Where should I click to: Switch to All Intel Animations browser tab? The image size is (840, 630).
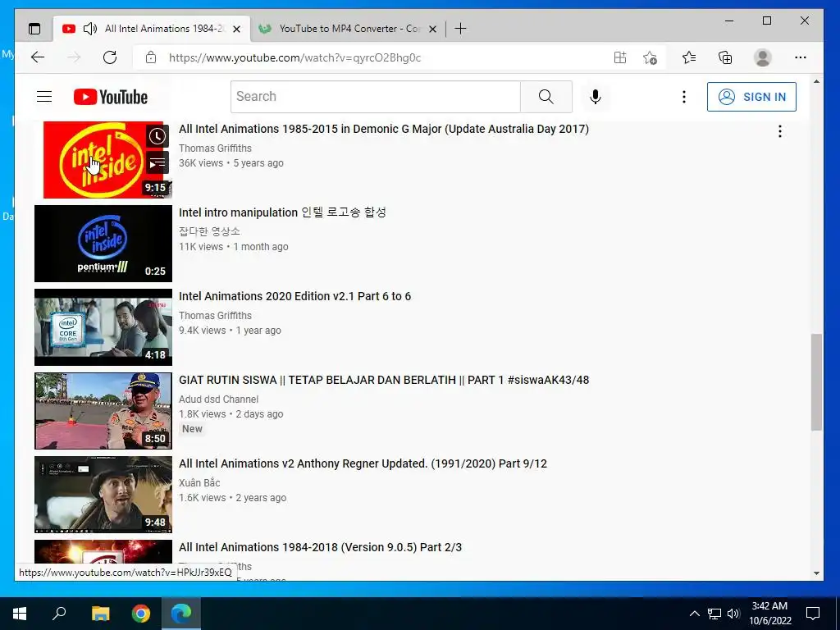click(152, 29)
